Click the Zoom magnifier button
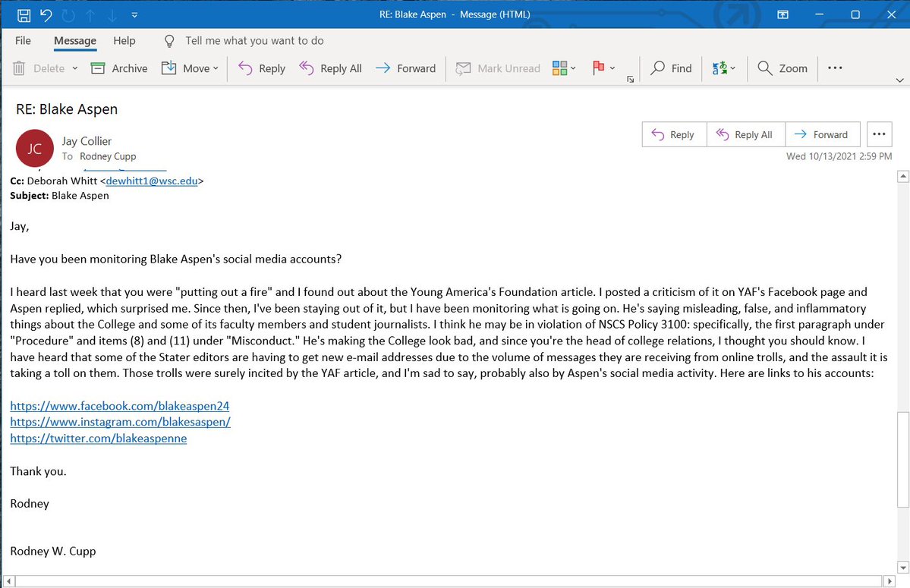 coord(782,68)
